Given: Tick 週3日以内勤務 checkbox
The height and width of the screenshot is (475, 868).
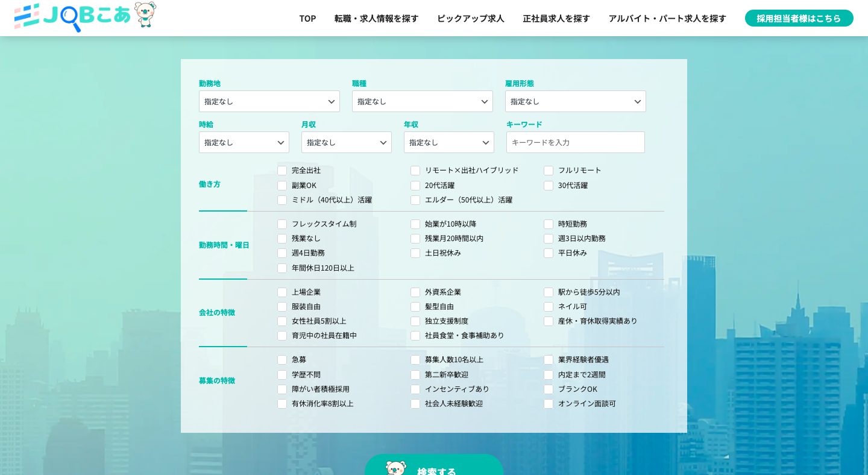Looking at the screenshot, I should pyautogui.click(x=549, y=239).
